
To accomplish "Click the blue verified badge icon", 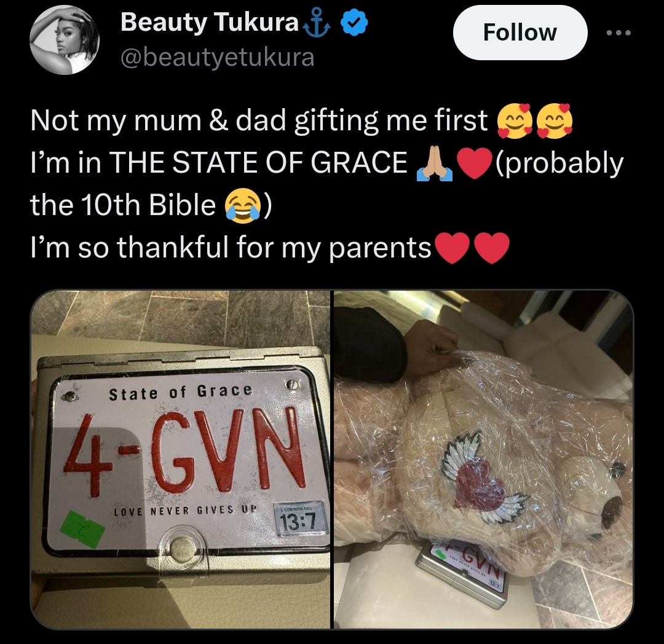I will tap(354, 23).
